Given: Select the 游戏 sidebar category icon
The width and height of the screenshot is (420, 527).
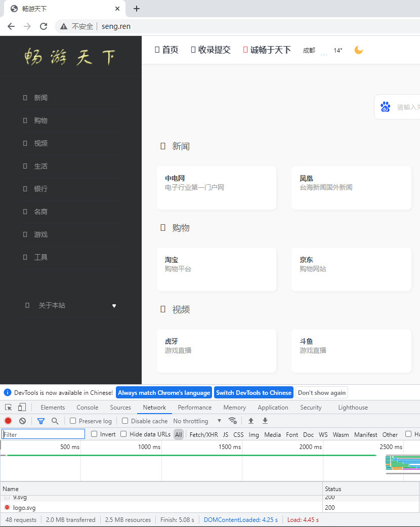Looking at the screenshot, I should pos(25,234).
